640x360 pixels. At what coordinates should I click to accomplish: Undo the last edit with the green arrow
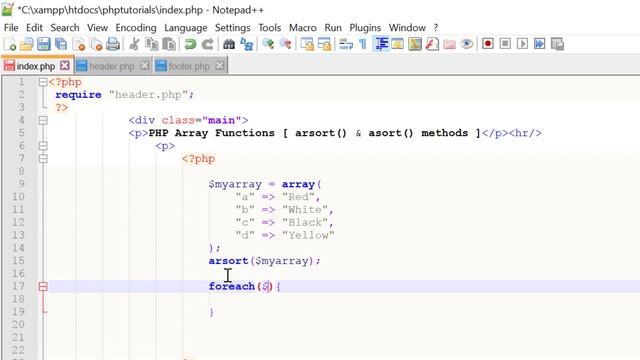tap(190, 44)
